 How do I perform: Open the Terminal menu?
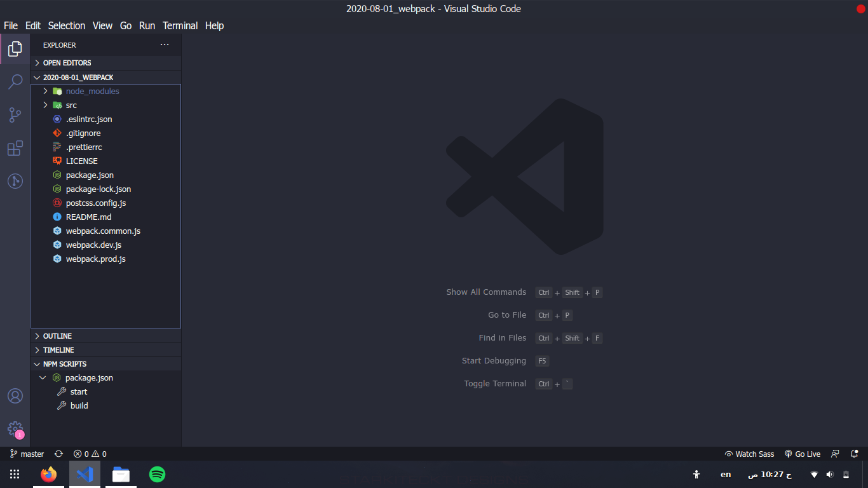[x=180, y=25]
